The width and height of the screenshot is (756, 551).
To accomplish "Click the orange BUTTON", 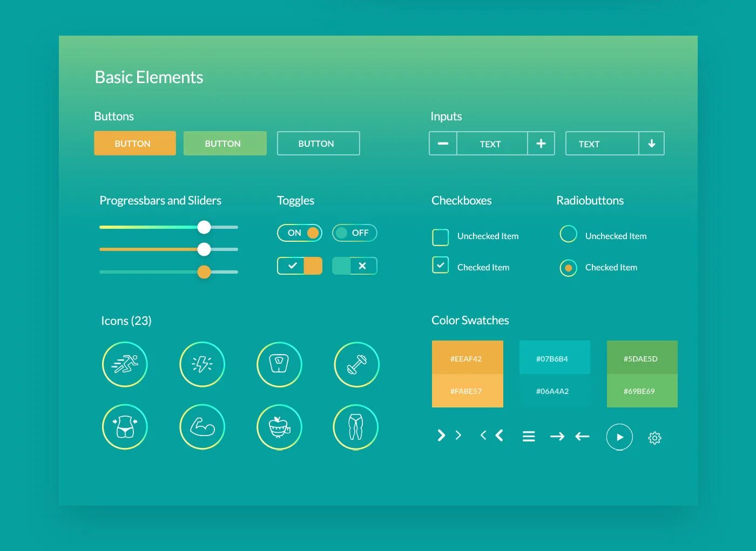I will tap(135, 143).
